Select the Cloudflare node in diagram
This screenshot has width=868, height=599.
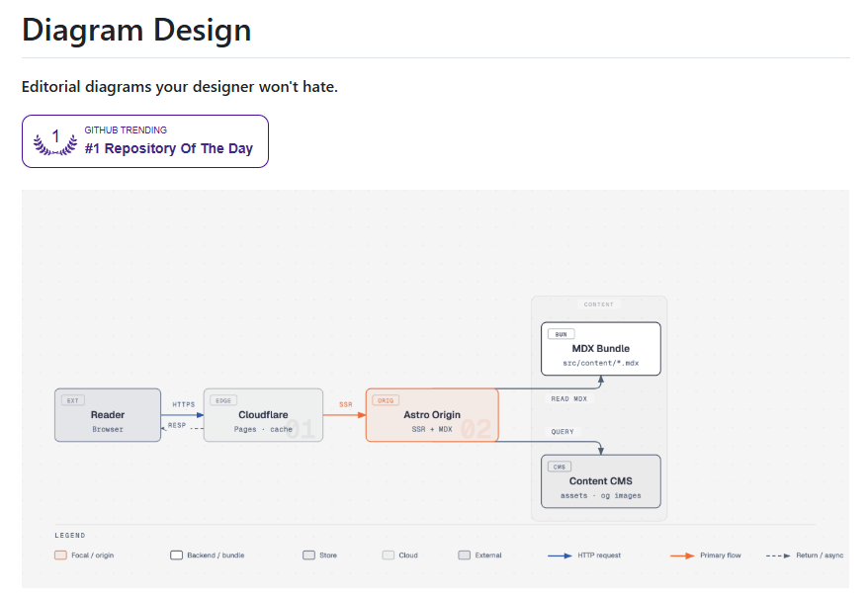click(x=264, y=415)
